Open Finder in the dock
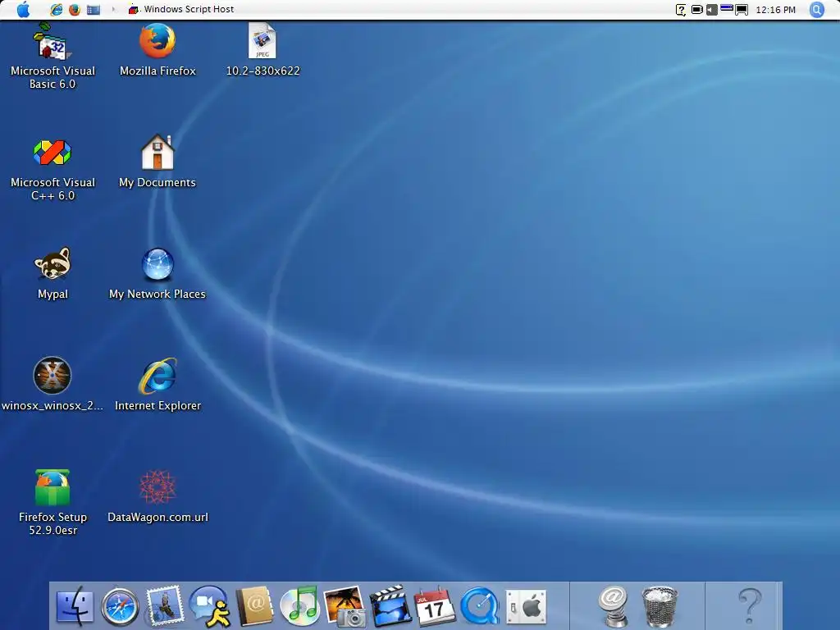Image resolution: width=840 pixels, height=630 pixels. coord(75,606)
